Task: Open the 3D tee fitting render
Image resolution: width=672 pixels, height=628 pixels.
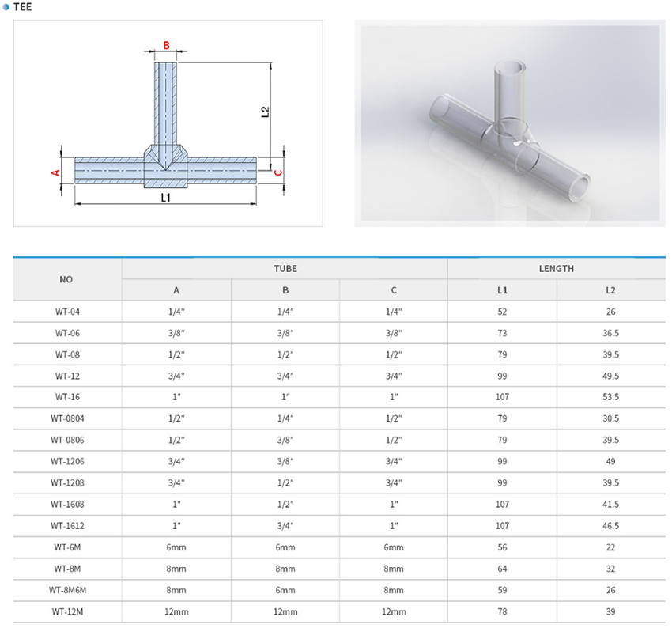Action: click(510, 123)
